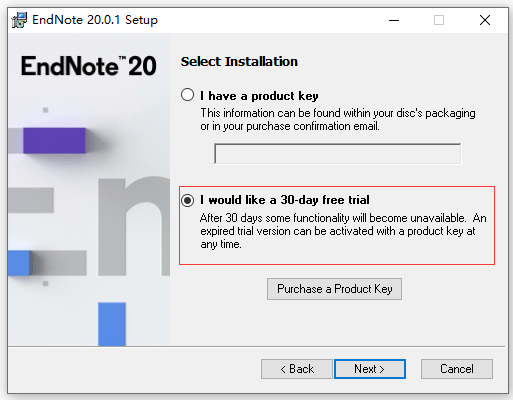Viewport: 513px width, 400px height.
Task: Select the "I have a product key" radio button
Action: [187, 95]
